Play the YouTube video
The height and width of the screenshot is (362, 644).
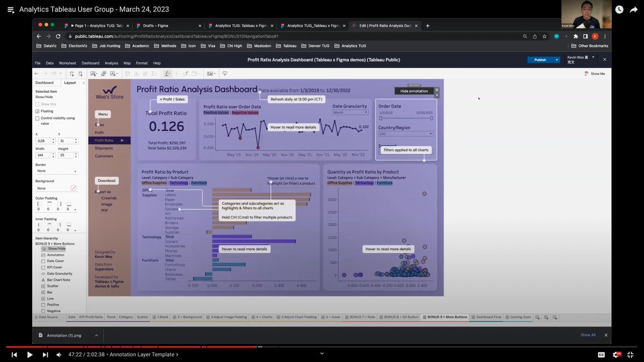(30, 354)
